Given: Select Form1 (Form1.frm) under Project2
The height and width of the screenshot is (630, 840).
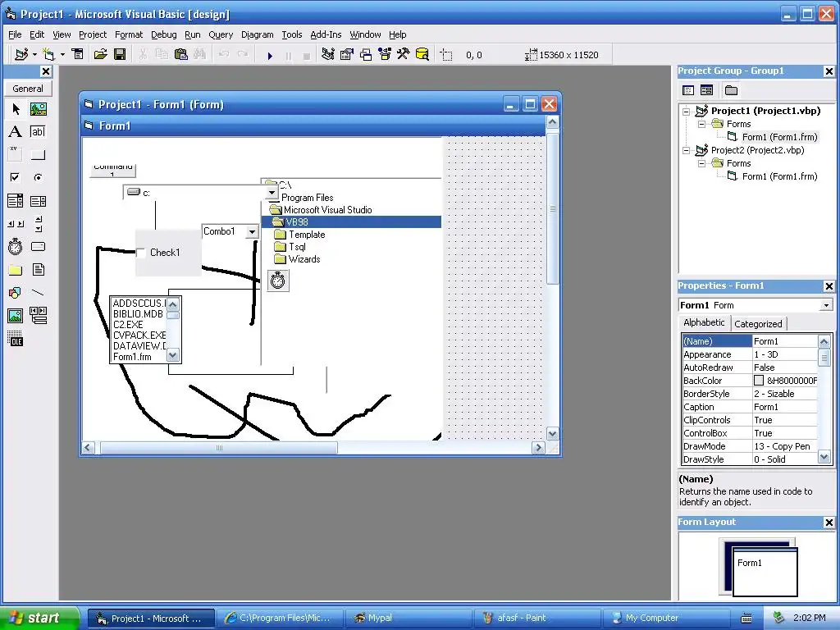Looking at the screenshot, I should (779, 176).
